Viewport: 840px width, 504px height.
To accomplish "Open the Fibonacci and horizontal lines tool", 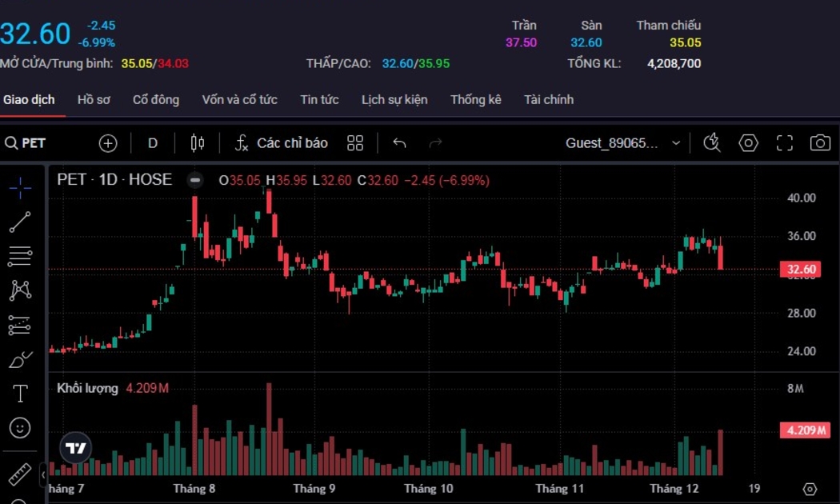I will [20, 256].
